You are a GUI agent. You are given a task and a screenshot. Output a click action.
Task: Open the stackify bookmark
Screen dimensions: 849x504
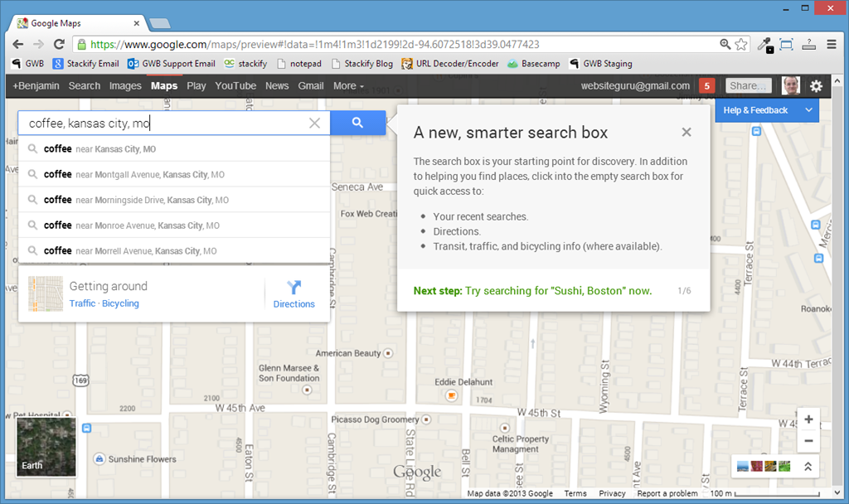(245, 63)
